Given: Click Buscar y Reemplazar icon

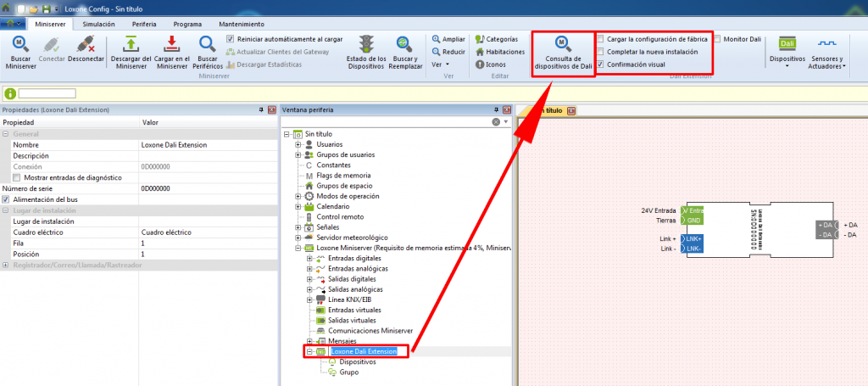Looking at the screenshot, I should (404, 45).
